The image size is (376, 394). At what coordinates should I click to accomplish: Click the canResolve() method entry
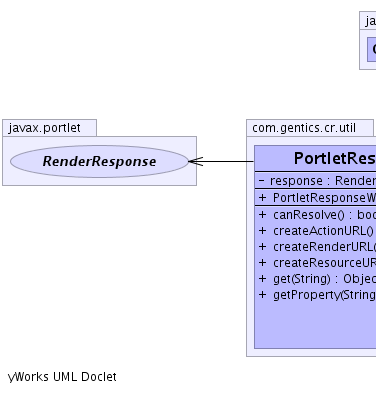(317, 215)
